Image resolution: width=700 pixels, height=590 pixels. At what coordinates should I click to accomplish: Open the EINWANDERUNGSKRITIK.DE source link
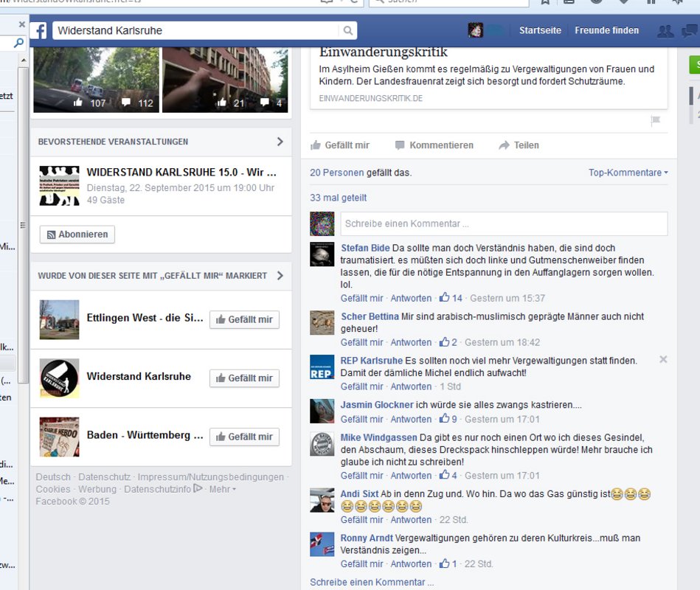coord(370,98)
